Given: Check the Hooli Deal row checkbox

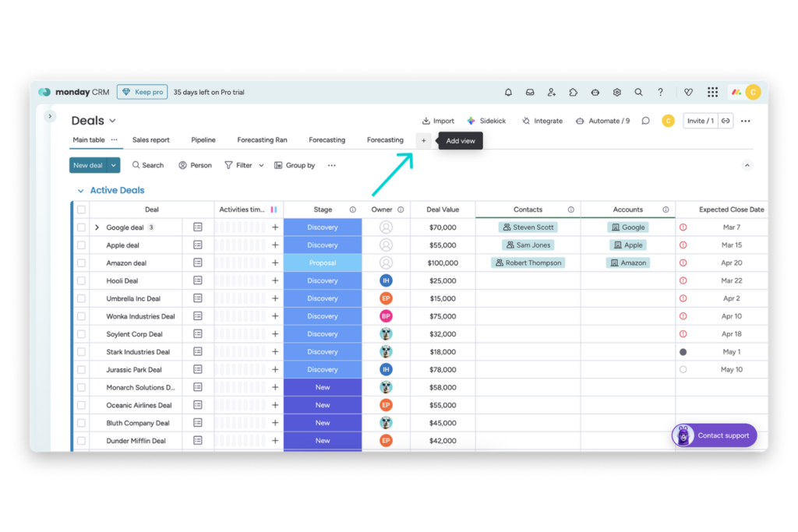Looking at the screenshot, I should 81,280.
